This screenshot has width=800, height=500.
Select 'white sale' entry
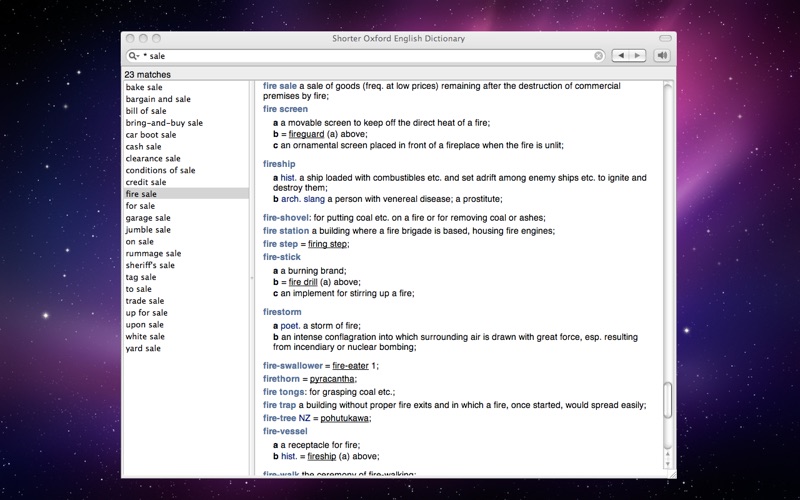[186, 336]
